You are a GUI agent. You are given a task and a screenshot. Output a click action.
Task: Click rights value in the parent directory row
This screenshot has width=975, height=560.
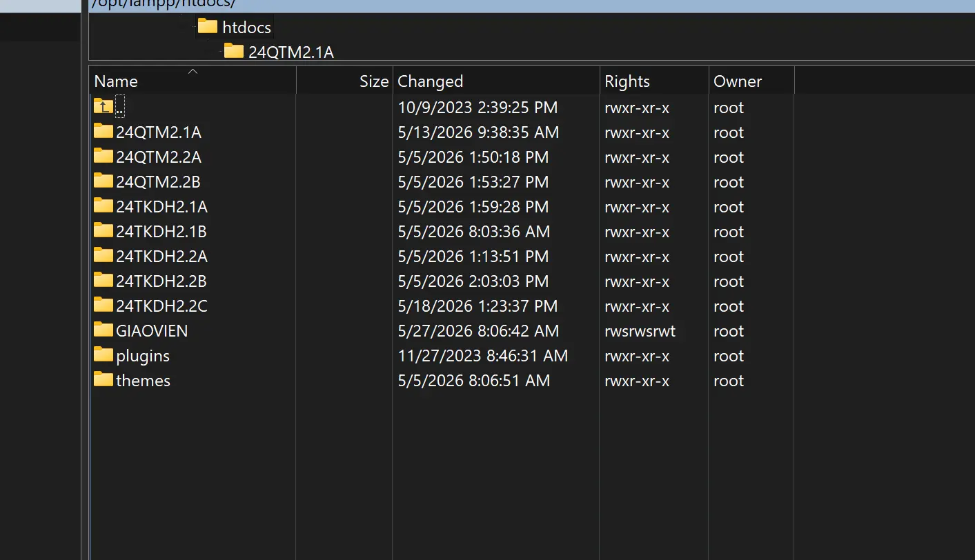pos(637,108)
